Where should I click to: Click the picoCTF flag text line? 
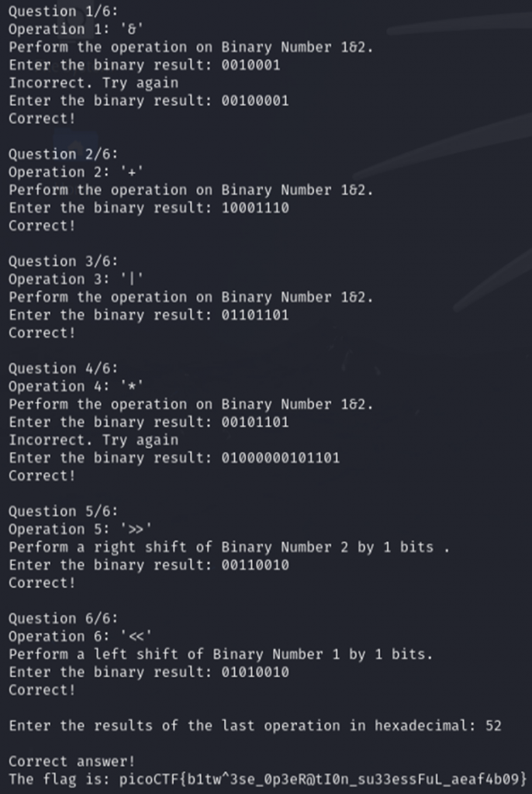[268, 778]
